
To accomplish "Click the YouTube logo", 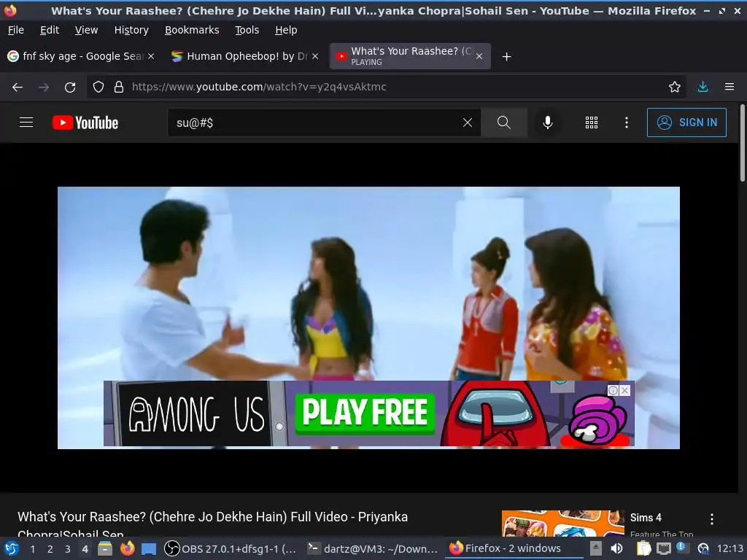I will pos(85,122).
